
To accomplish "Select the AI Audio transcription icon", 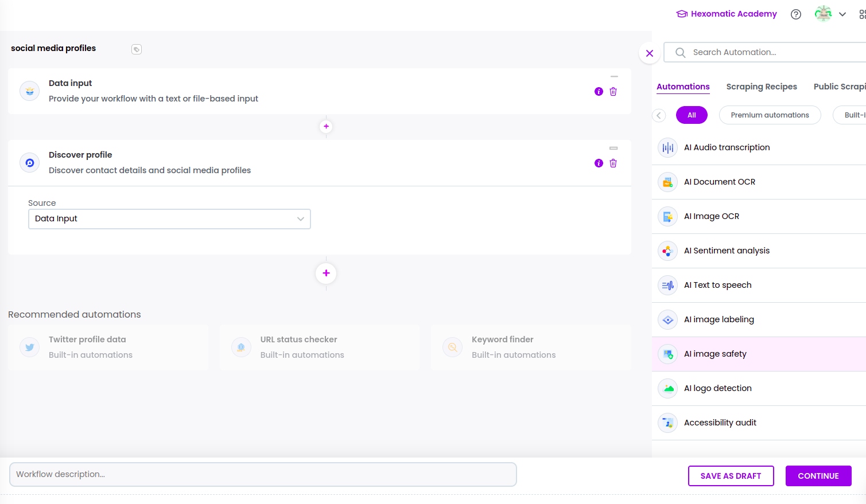I will (667, 147).
